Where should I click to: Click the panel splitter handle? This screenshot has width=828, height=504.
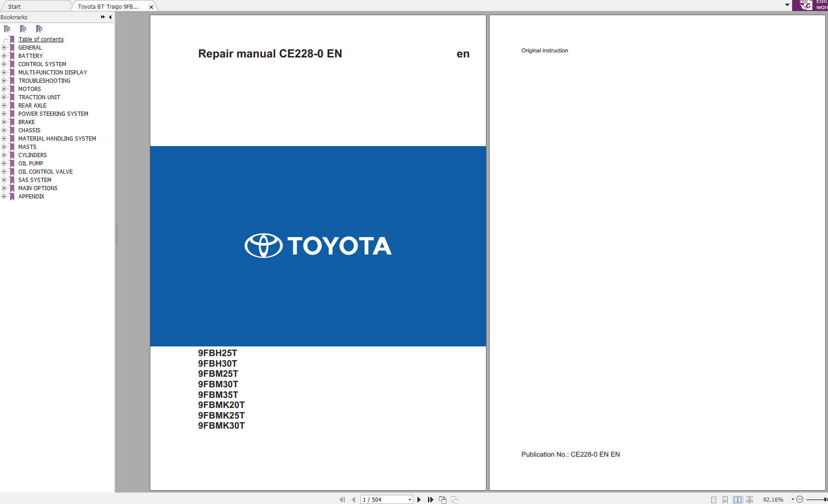117,235
